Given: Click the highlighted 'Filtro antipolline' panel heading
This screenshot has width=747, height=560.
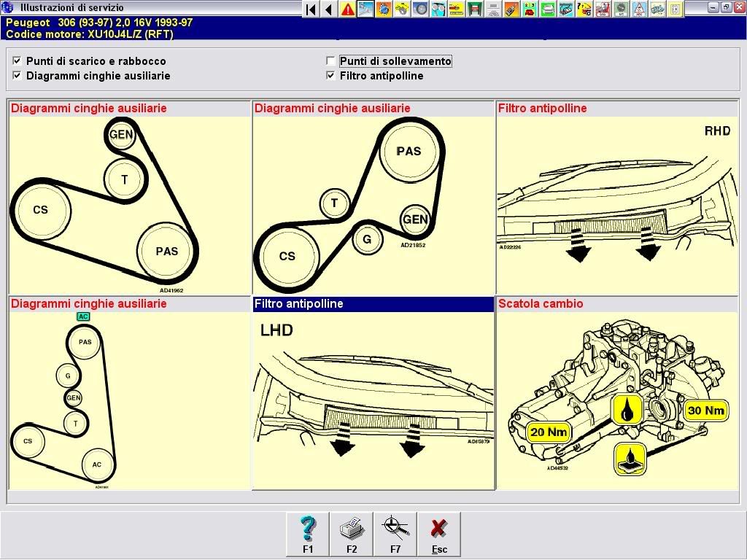Looking at the screenshot, I should [x=373, y=304].
